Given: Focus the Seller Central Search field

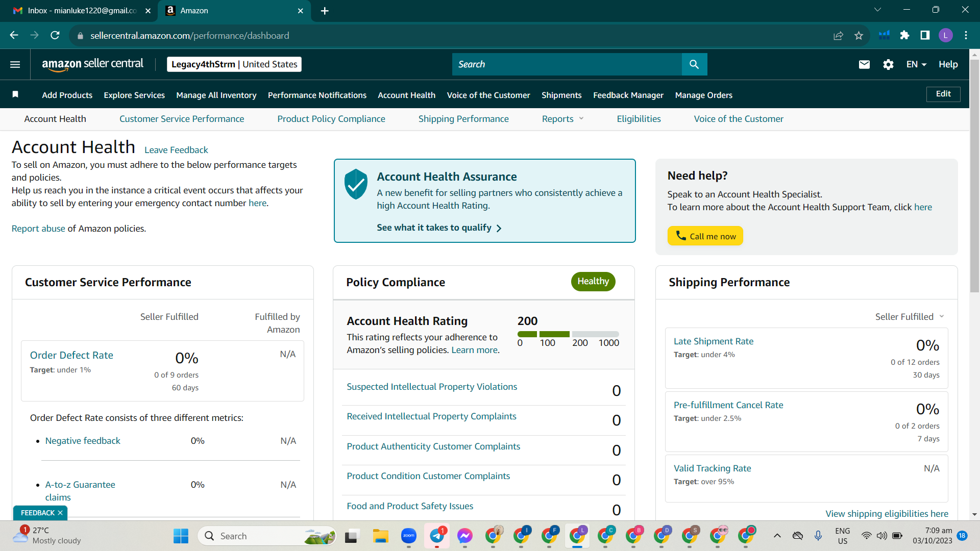Looking at the screenshot, I should click(567, 64).
